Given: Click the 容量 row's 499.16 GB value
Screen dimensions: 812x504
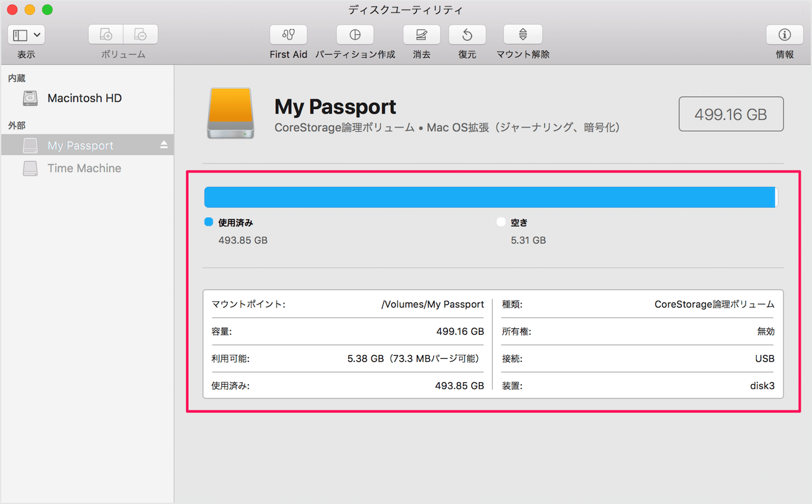Looking at the screenshot, I should (x=460, y=331).
